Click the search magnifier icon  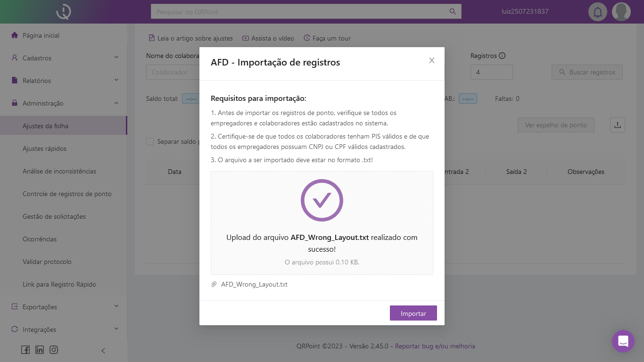[453, 11]
